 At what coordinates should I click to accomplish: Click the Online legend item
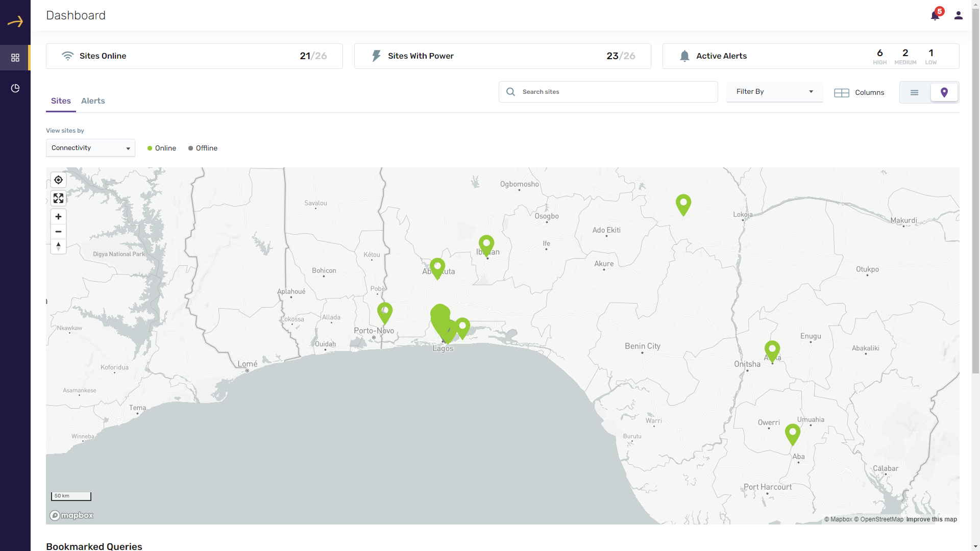pyautogui.click(x=162, y=148)
